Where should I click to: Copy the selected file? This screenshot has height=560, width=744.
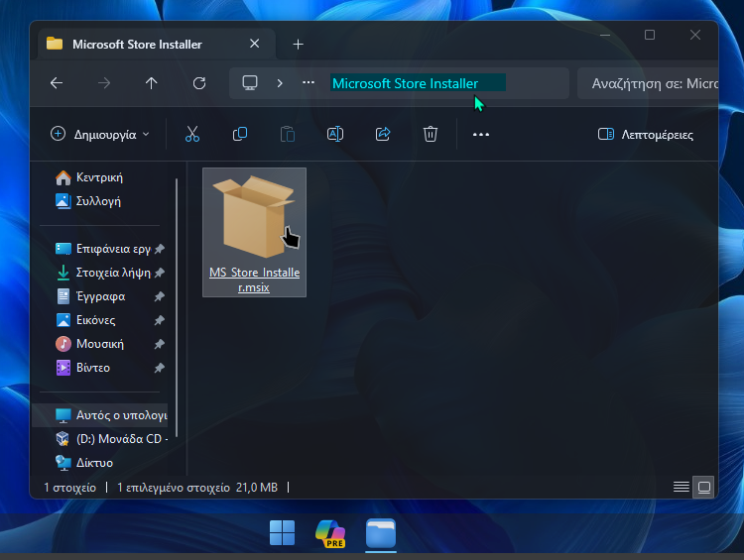tap(240, 134)
